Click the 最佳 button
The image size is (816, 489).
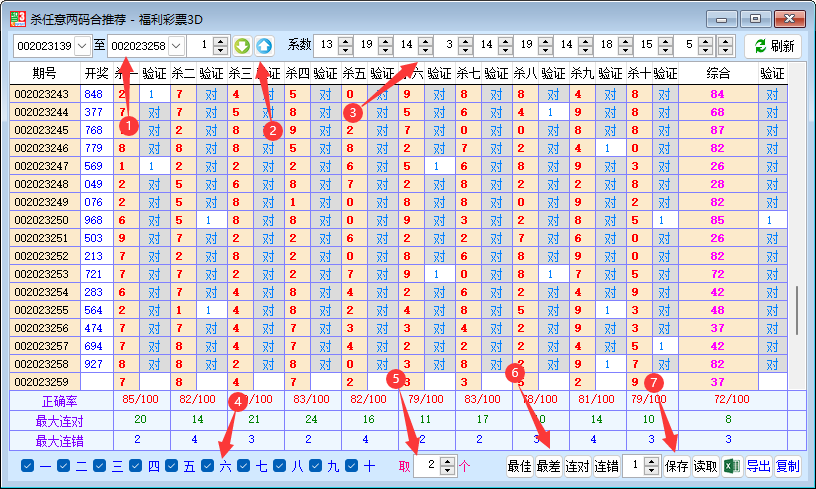click(x=519, y=466)
